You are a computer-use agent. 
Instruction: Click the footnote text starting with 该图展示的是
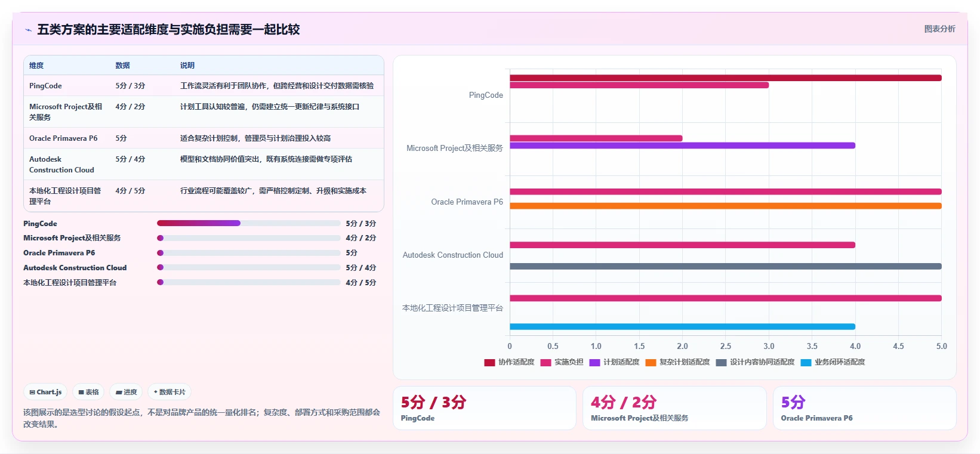tap(202, 418)
